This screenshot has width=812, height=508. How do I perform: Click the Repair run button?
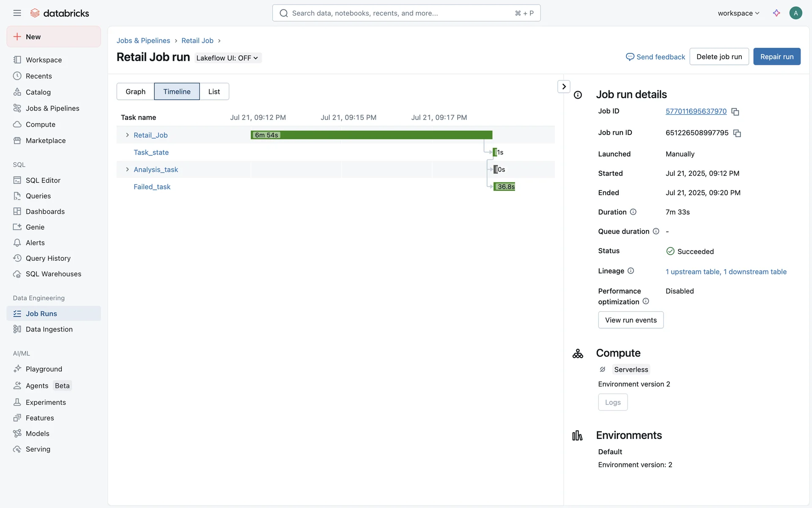pos(776,57)
